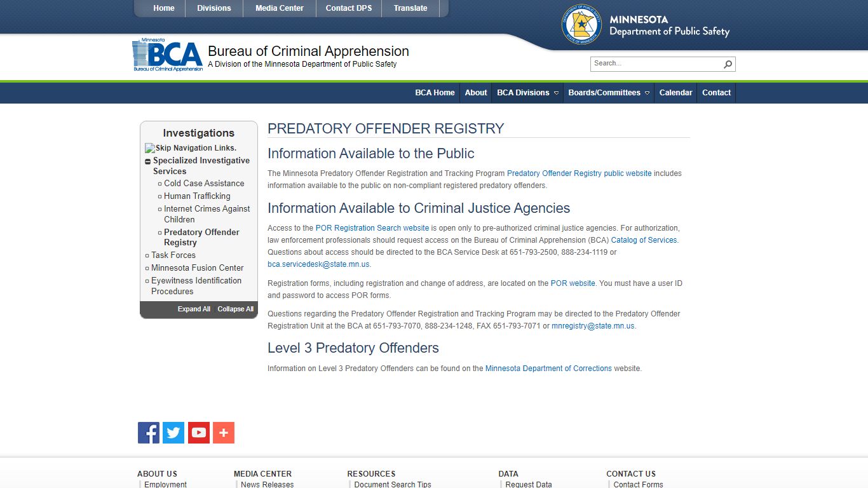Screen dimensions: 868x488
Task: Click the CONTACT US footer heading
Action: pyautogui.click(x=631, y=474)
